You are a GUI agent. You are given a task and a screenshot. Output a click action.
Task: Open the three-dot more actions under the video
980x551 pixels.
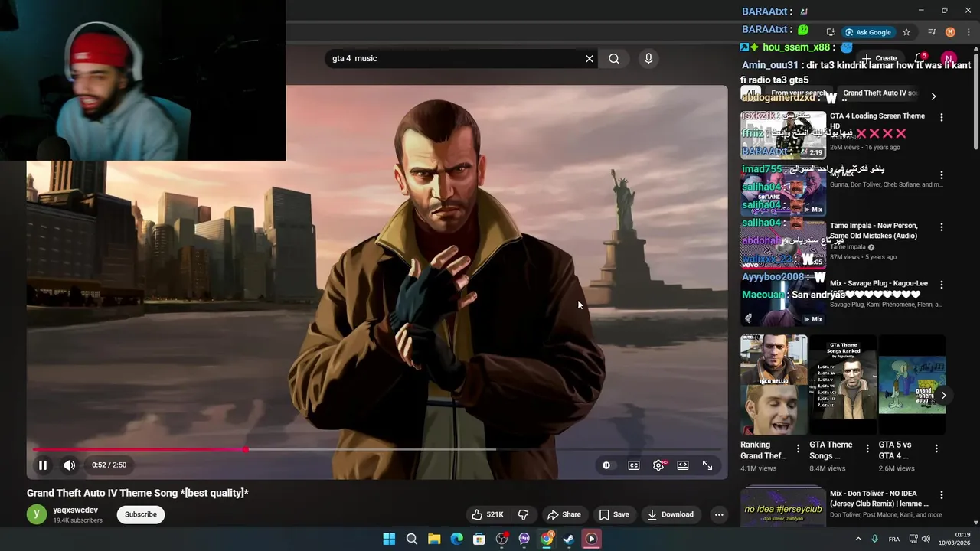[719, 514]
